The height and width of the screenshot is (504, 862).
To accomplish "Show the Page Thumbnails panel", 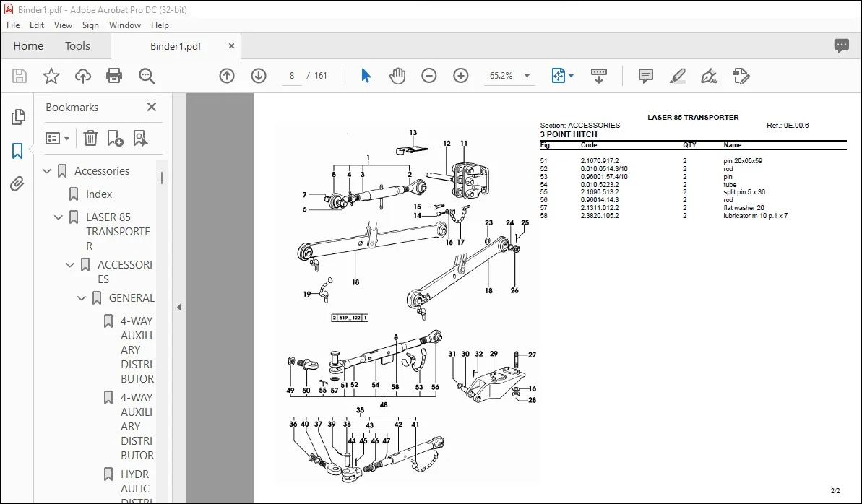I will 18,116.
